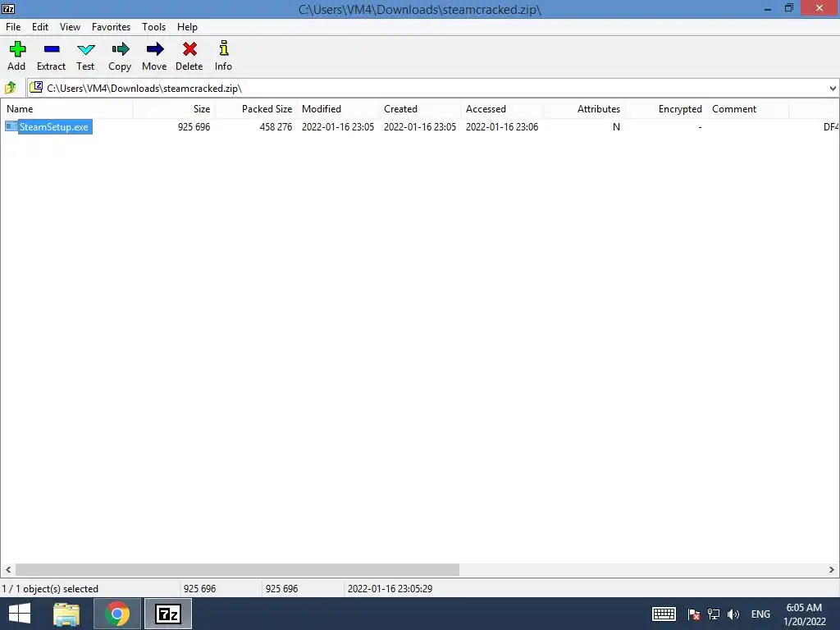
Task: Sort by the Modified column header
Action: (x=337, y=109)
